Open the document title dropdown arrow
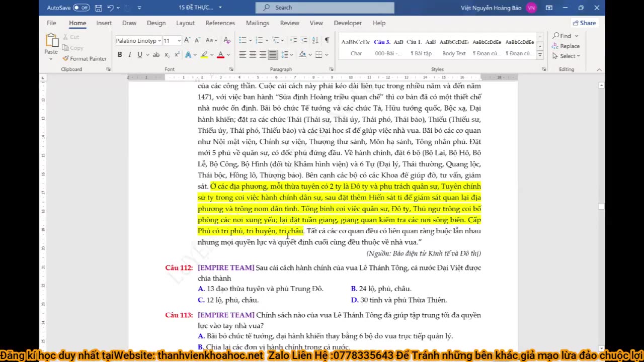This screenshot has height=362, width=644. (x=220, y=8)
